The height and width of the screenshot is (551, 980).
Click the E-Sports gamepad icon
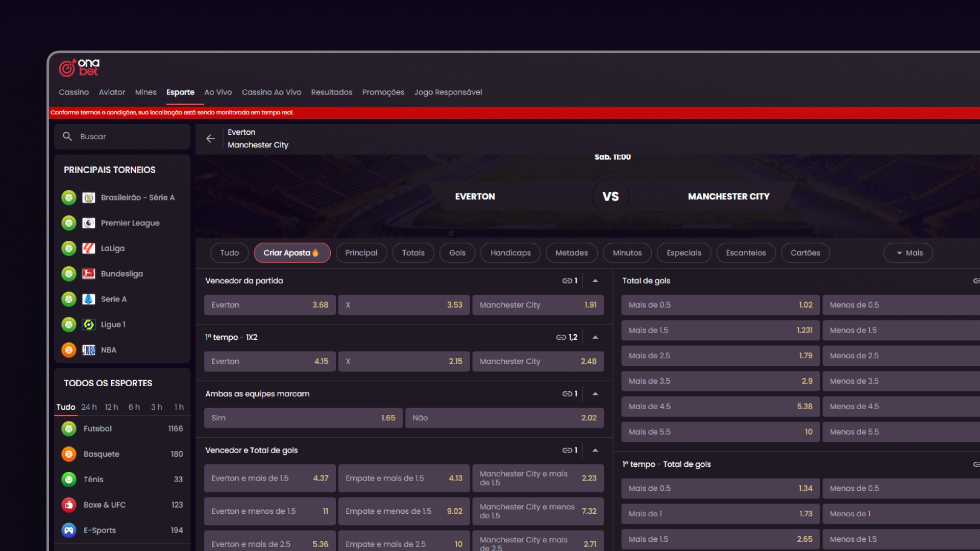pyautogui.click(x=68, y=530)
